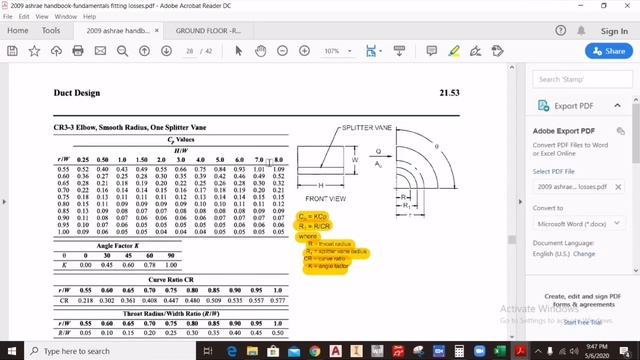Choose the selection arrow tool
640x360 pixels.
[239, 51]
